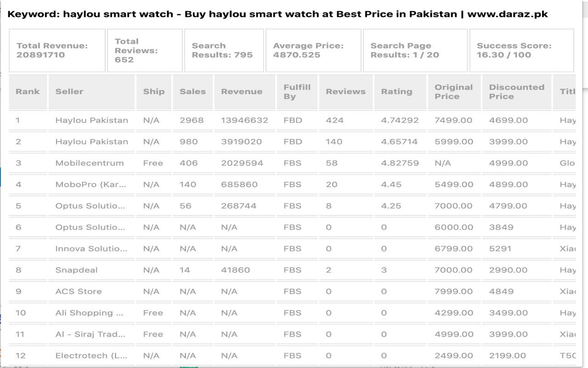The width and height of the screenshot is (588, 368).
Task: Click the revenue value 2029594
Action: click(242, 163)
